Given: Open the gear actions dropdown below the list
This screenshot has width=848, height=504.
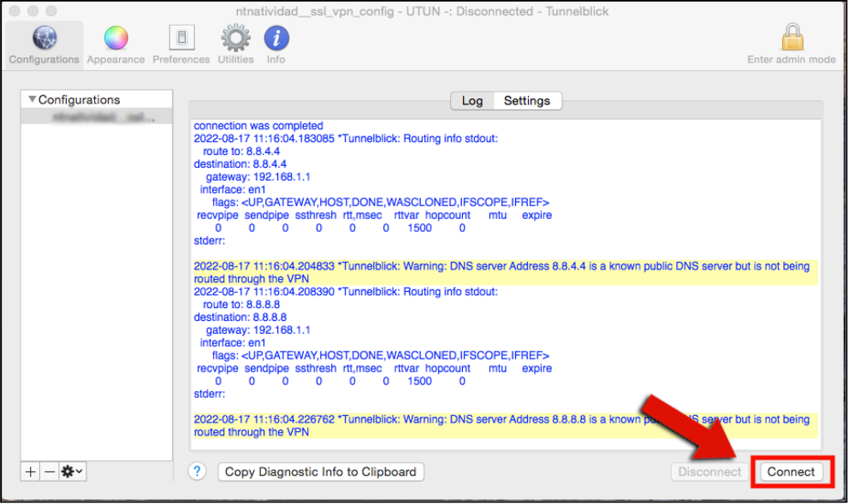Looking at the screenshot, I should [73, 471].
